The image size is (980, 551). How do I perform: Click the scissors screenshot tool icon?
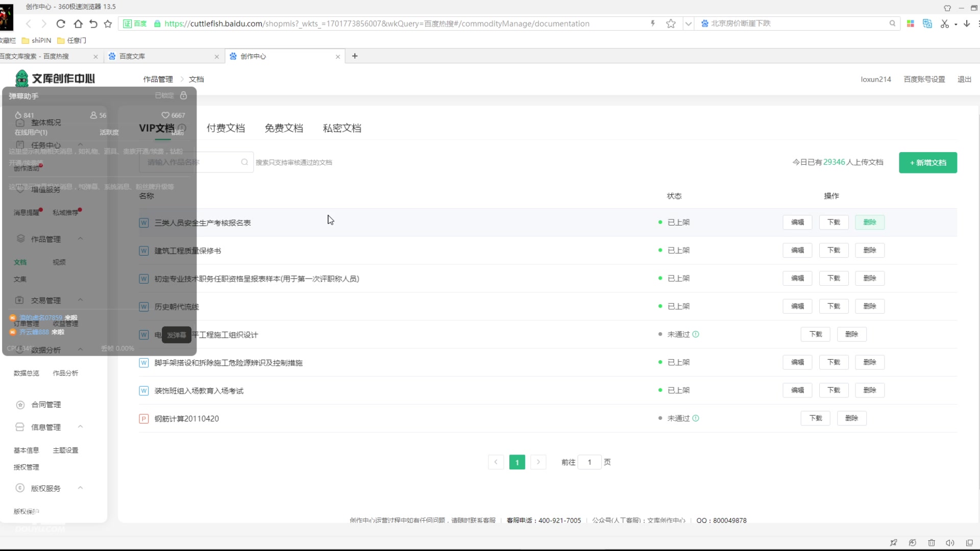[945, 23]
